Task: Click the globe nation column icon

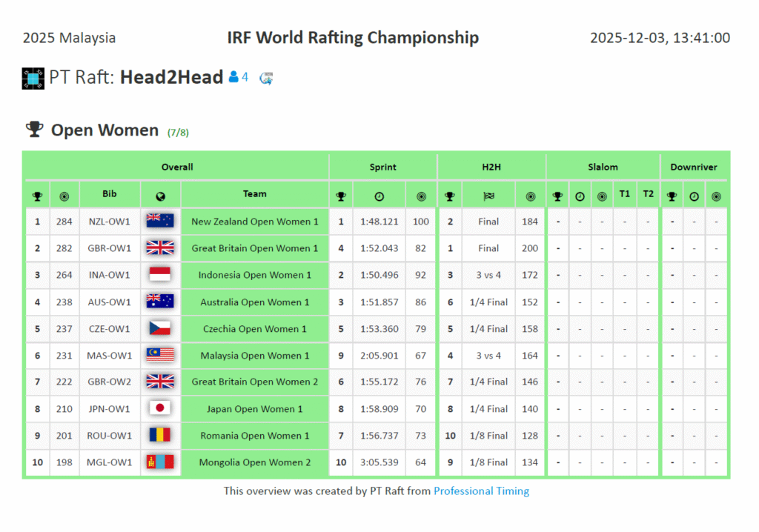Action: [x=160, y=196]
